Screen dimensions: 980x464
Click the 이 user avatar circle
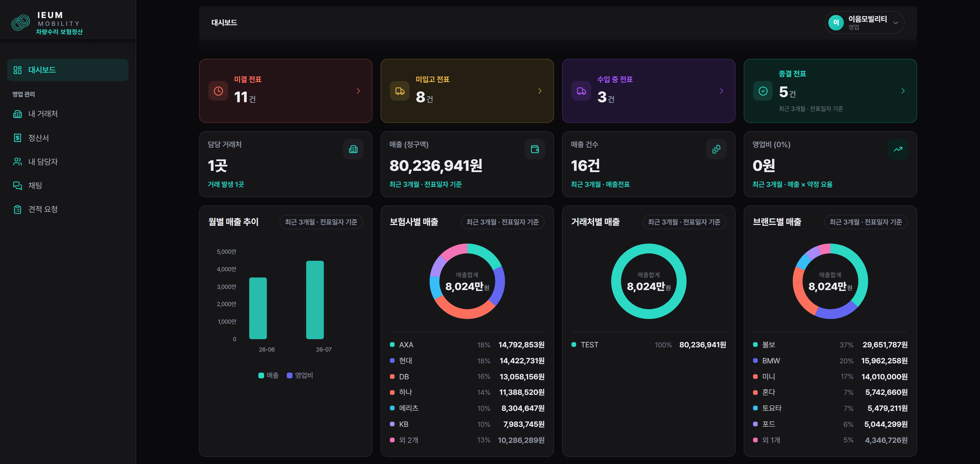point(836,22)
